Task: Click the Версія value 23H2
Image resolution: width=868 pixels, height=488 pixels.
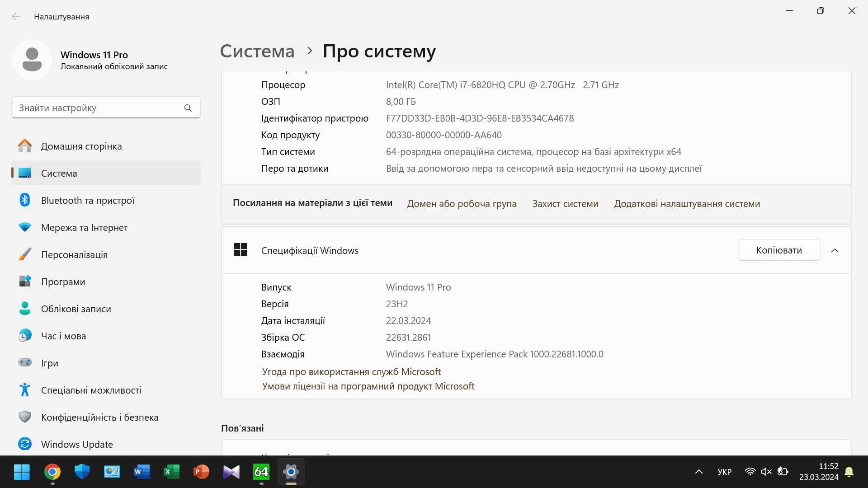Action: pos(397,304)
